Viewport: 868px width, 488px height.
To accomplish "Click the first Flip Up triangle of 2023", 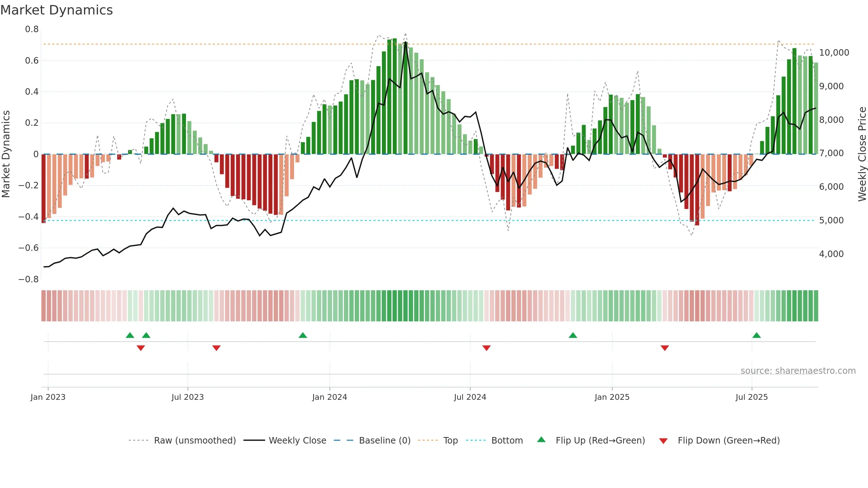I will pyautogui.click(x=130, y=335).
